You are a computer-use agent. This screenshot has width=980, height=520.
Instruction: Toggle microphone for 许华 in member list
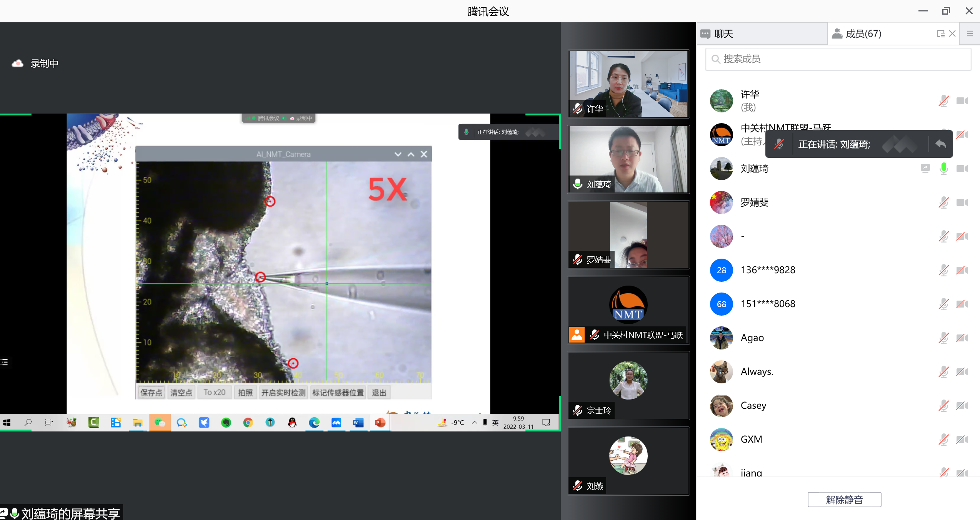[x=943, y=101]
